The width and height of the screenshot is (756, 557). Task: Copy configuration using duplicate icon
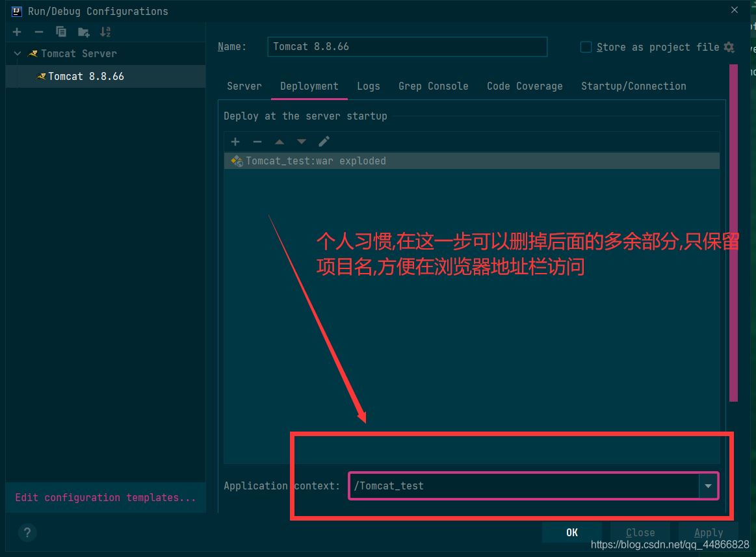60,32
